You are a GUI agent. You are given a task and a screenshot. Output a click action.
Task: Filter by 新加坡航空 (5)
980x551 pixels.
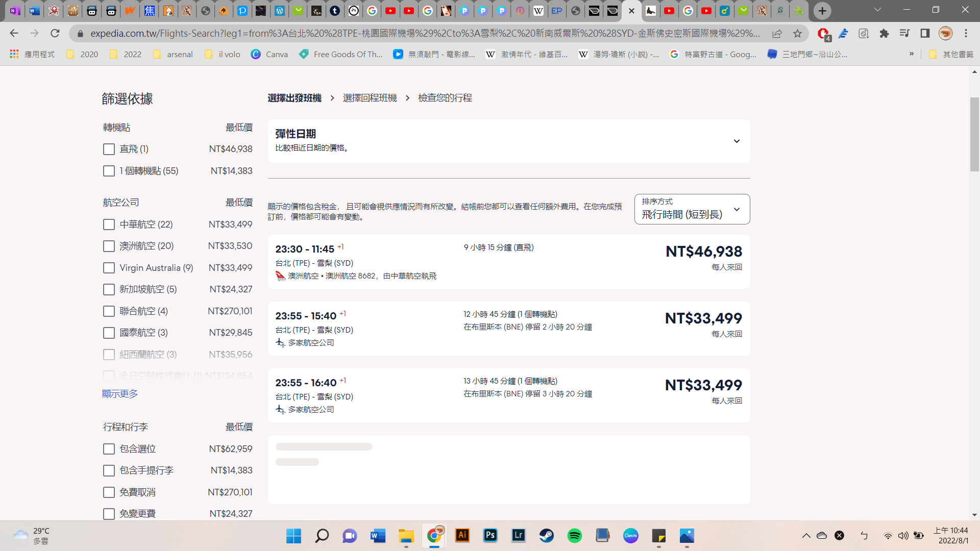click(109, 289)
